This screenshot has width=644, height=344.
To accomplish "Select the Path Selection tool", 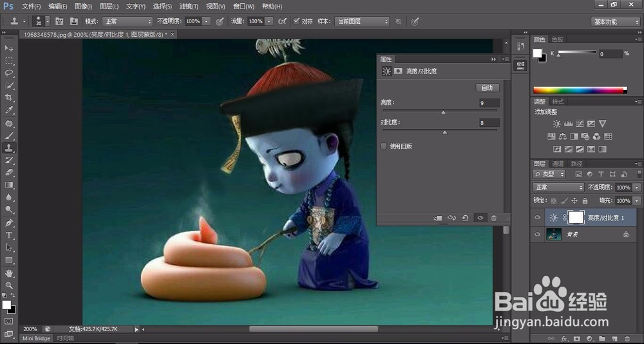I will pos(8,247).
